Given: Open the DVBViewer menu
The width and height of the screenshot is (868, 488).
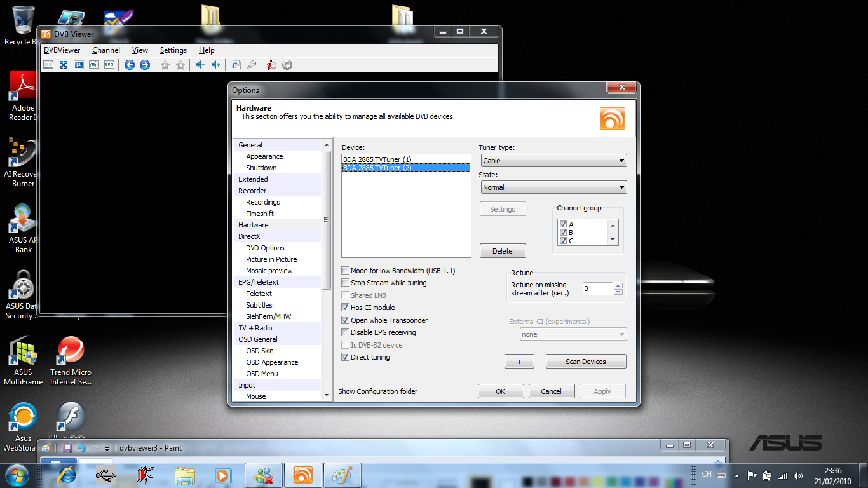Looking at the screenshot, I should [62, 50].
